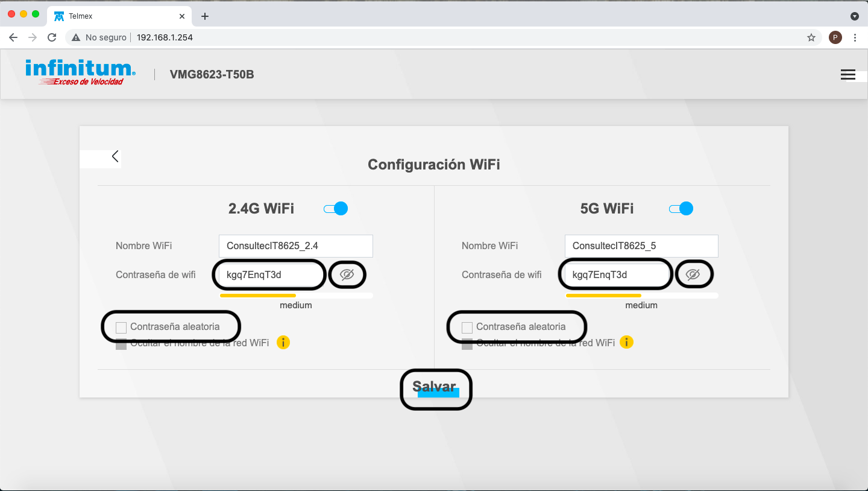
Task: Click the back arrow on WiFi configuration panel
Action: click(115, 157)
